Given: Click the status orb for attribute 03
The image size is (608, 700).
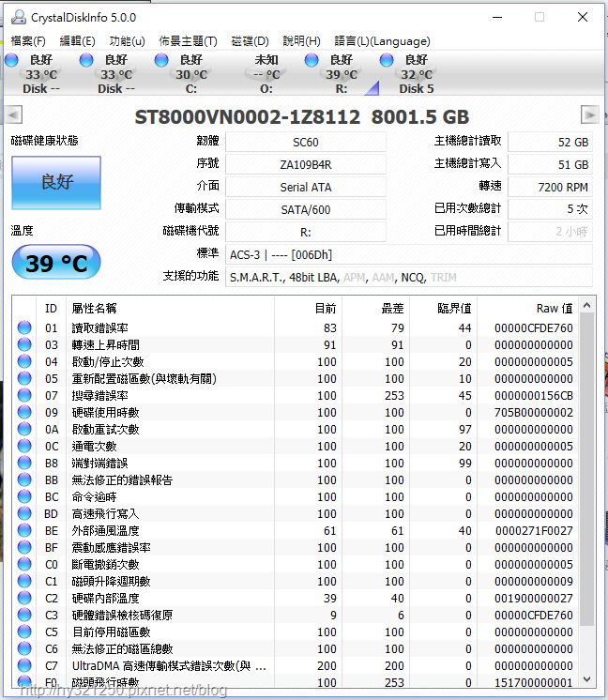Looking at the screenshot, I should pos(24,344).
